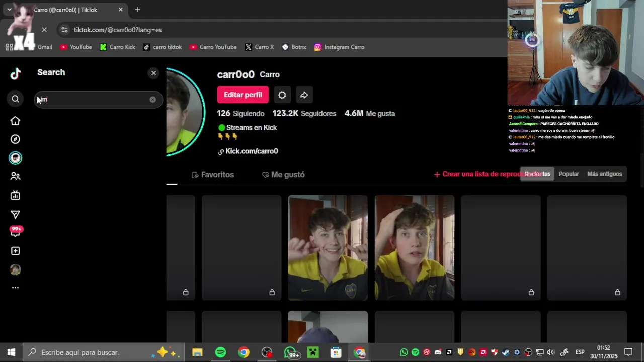Open the Microsoft Store taskbar icon
The image size is (644, 362).
336,352
